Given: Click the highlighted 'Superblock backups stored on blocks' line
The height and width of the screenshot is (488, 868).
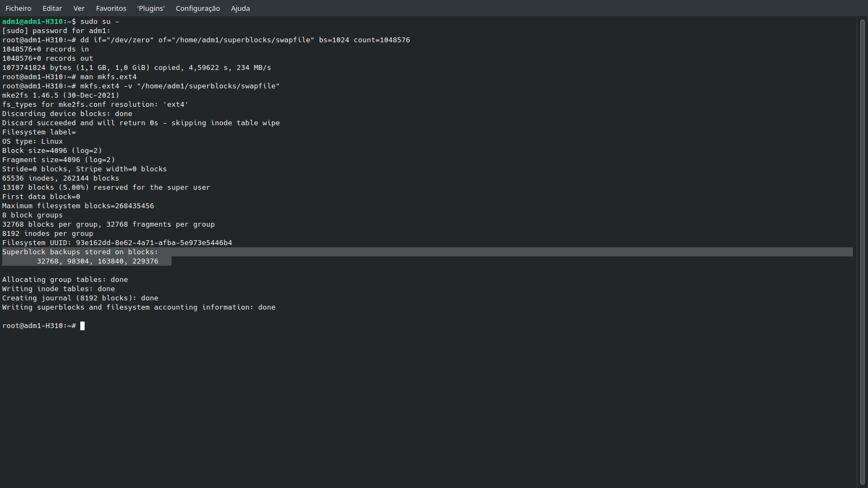Looking at the screenshot, I should click(80, 252).
